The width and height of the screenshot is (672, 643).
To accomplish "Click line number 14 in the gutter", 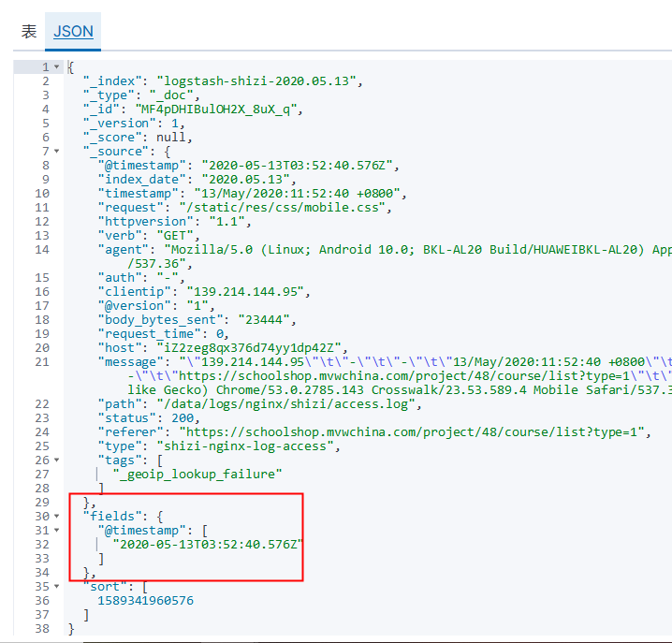I will tap(40, 250).
